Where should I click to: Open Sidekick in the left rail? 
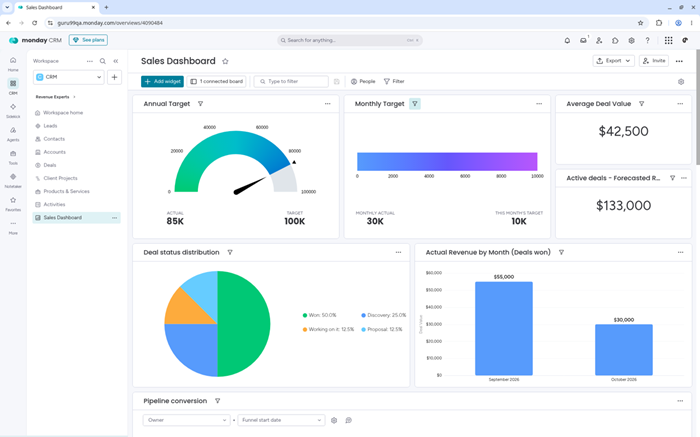[x=13, y=111]
